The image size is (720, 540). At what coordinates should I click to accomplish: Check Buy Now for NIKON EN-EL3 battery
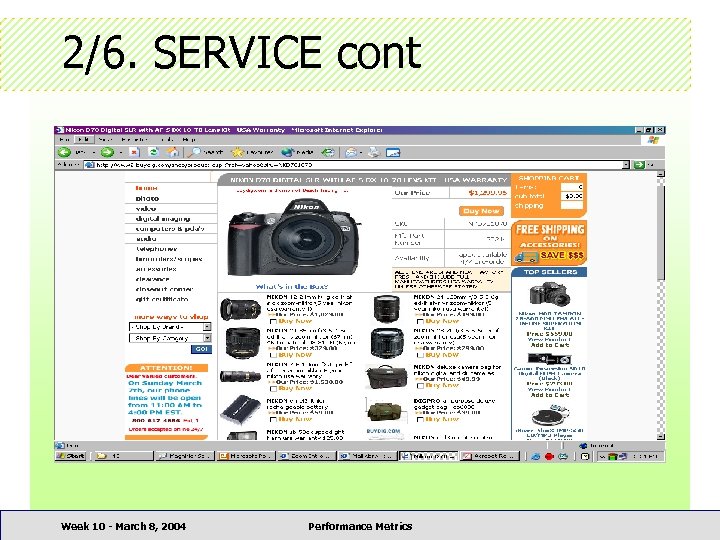click(273, 419)
